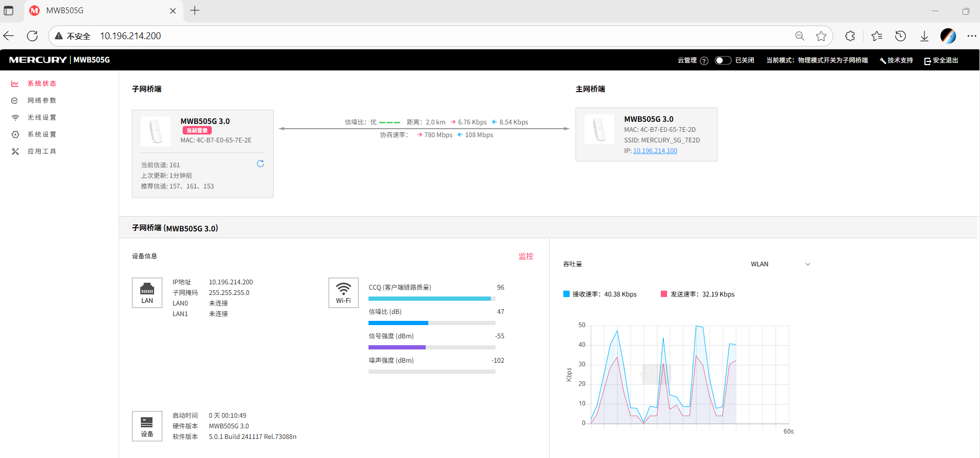
Task: Click software version 5.0.1 Build text
Action: point(253,437)
